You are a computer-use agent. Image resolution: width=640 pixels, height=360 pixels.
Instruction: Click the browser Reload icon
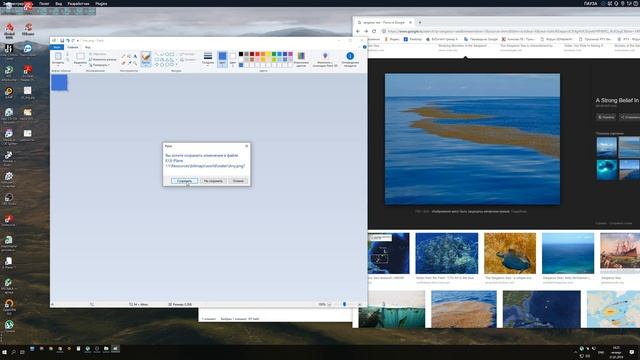click(374, 31)
